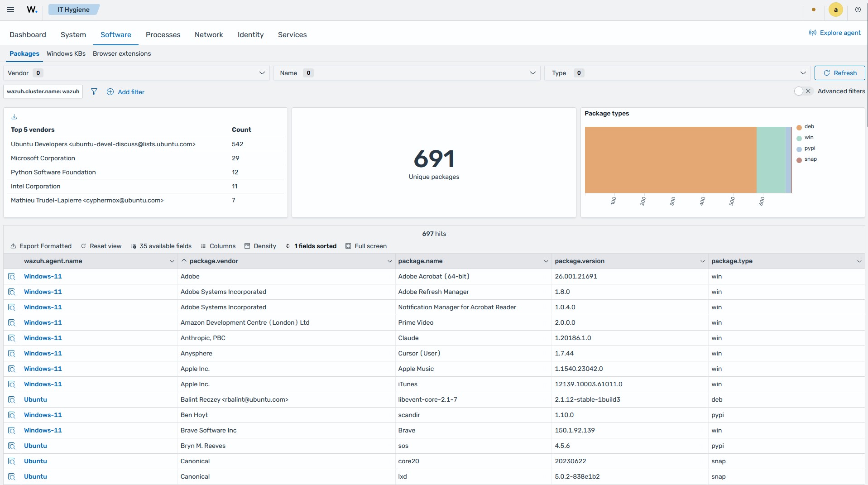The height and width of the screenshot is (485, 868).
Task: Open the Columns settings
Action: pos(218,246)
